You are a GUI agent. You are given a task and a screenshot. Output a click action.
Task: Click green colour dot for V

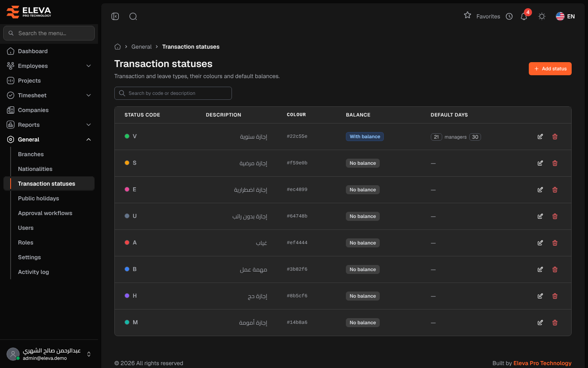pyautogui.click(x=127, y=136)
